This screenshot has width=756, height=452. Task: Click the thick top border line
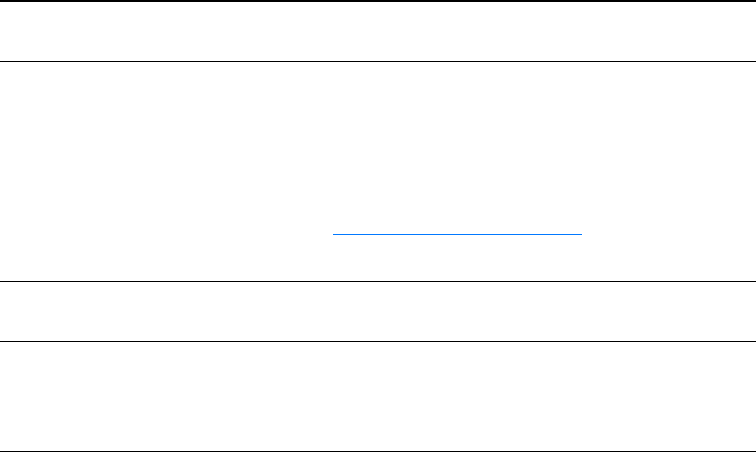[x=378, y=2]
